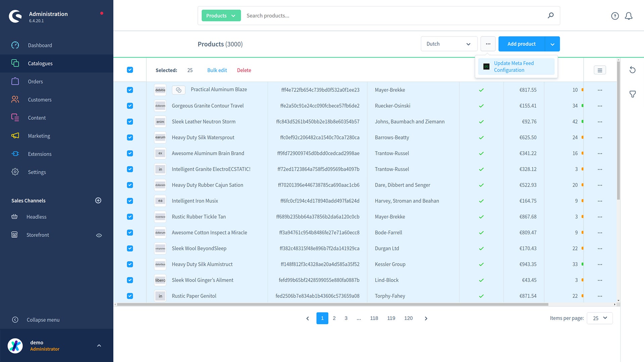The width and height of the screenshot is (644, 362).
Task: Focus the Search products input field
Action: pyautogui.click(x=394, y=15)
